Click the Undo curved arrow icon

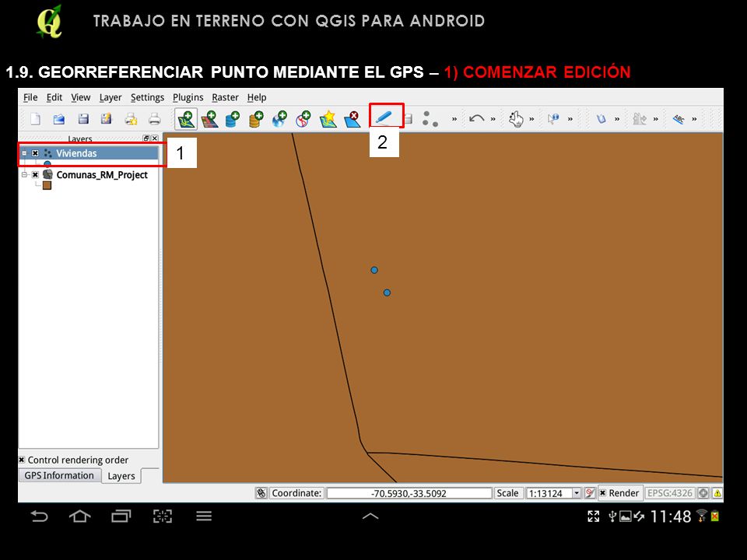point(476,118)
